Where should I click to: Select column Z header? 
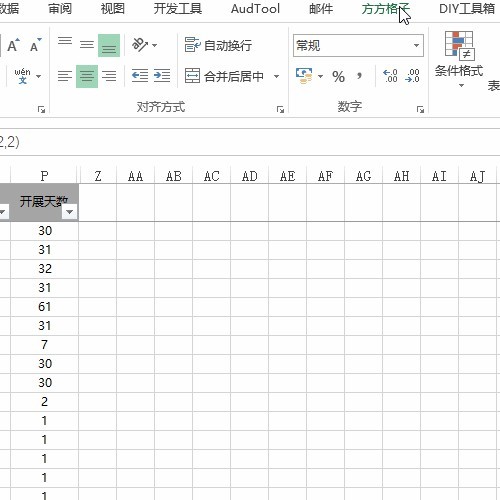point(98,176)
